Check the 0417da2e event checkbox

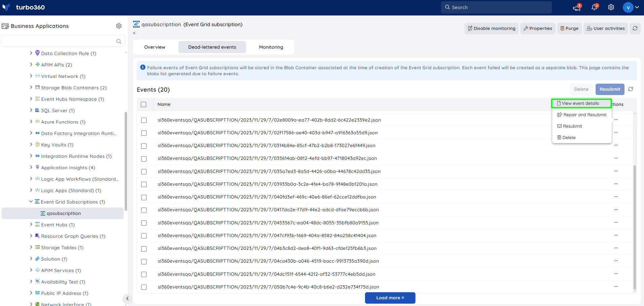pyautogui.click(x=144, y=210)
